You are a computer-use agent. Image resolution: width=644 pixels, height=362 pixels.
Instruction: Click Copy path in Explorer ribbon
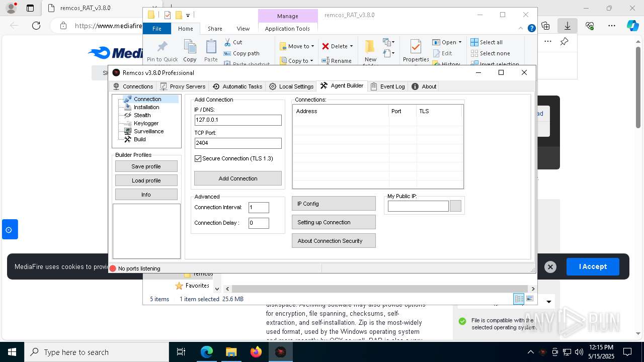(x=242, y=53)
